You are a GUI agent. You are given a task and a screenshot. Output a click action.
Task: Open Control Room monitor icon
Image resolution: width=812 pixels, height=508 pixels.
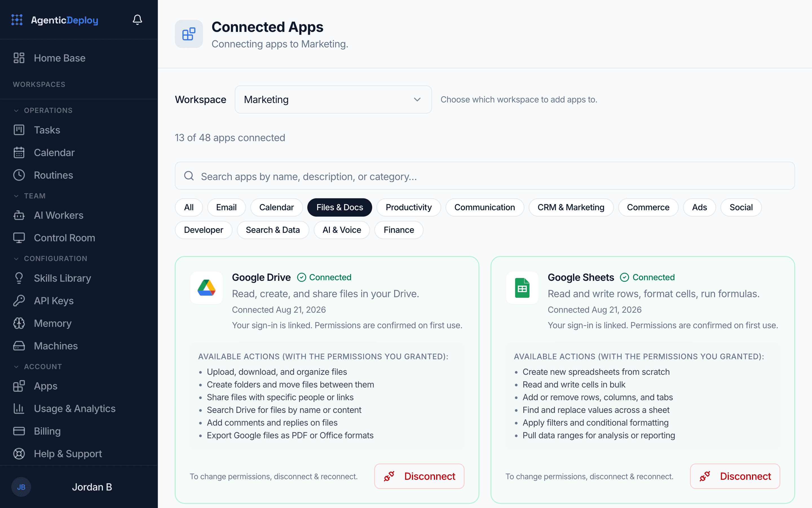[19, 238]
